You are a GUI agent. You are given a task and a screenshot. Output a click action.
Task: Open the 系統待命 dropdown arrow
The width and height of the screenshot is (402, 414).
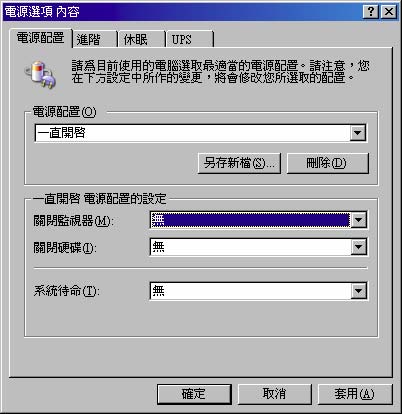coord(358,291)
